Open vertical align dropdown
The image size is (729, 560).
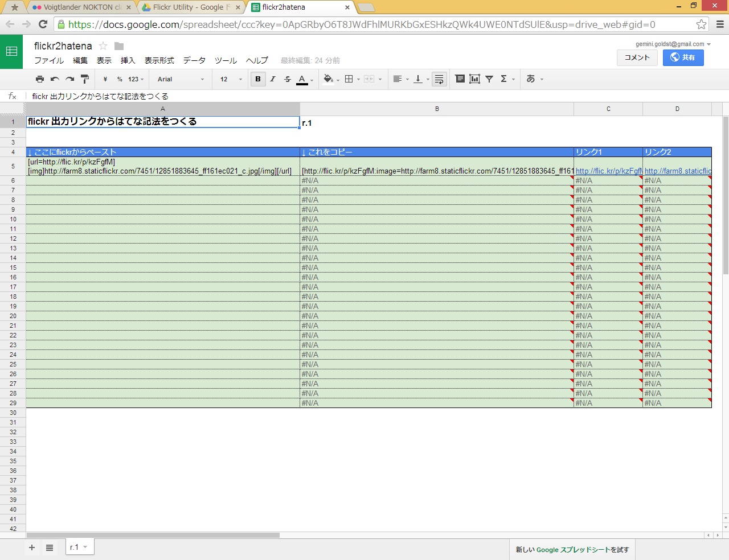[421, 79]
